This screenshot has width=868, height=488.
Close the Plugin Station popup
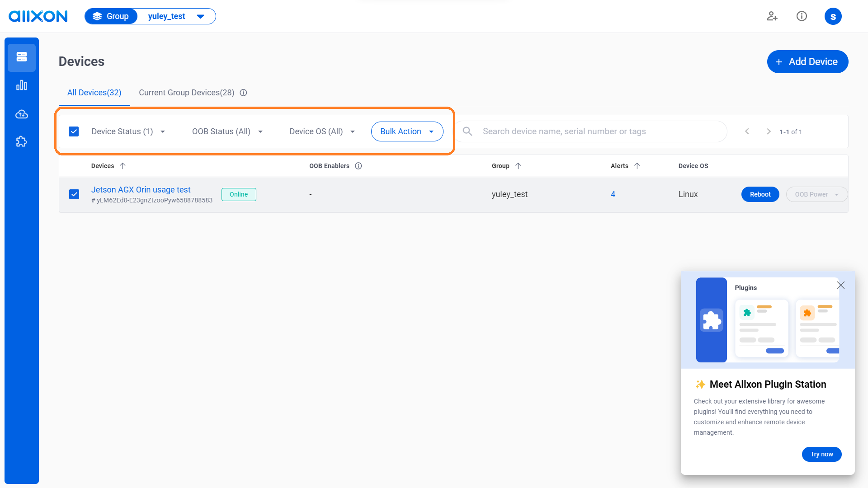[x=841, y=285]
